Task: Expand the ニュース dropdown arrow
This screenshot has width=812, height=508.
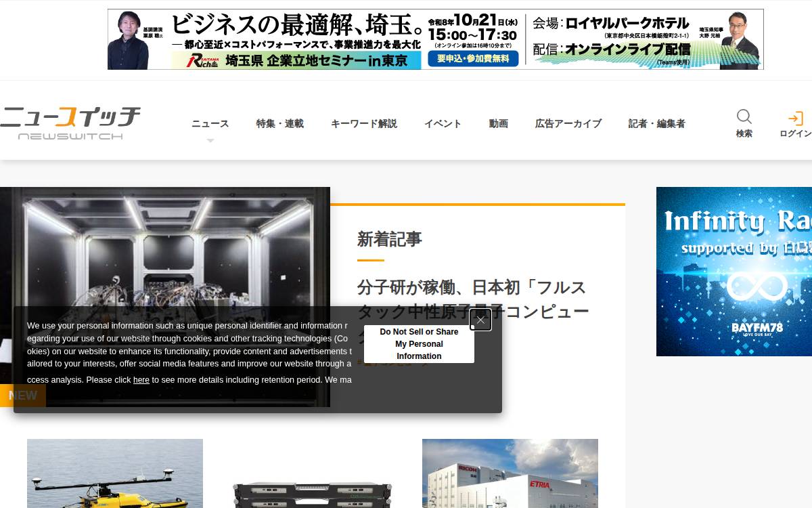Action: coord(210,141)
